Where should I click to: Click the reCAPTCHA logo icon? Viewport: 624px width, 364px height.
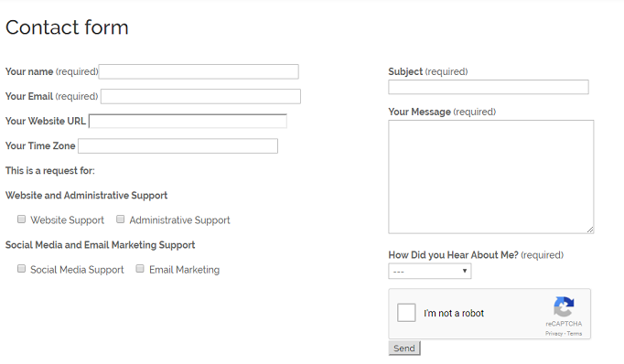coord(564,306)
